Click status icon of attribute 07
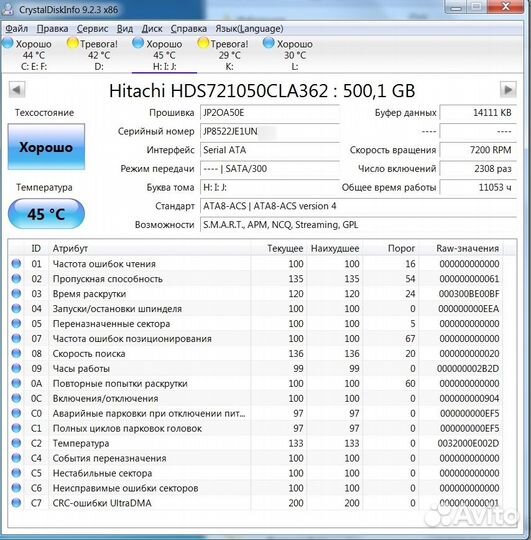Image resolution: width=531 pixels, height=540 pixels. pos(16,338)
